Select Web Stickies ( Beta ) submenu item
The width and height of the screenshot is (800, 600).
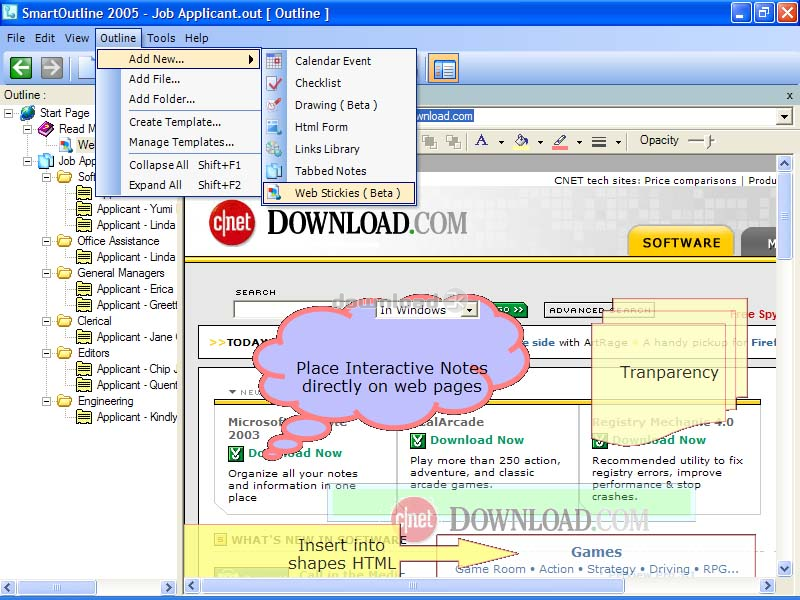click(339, 193)
